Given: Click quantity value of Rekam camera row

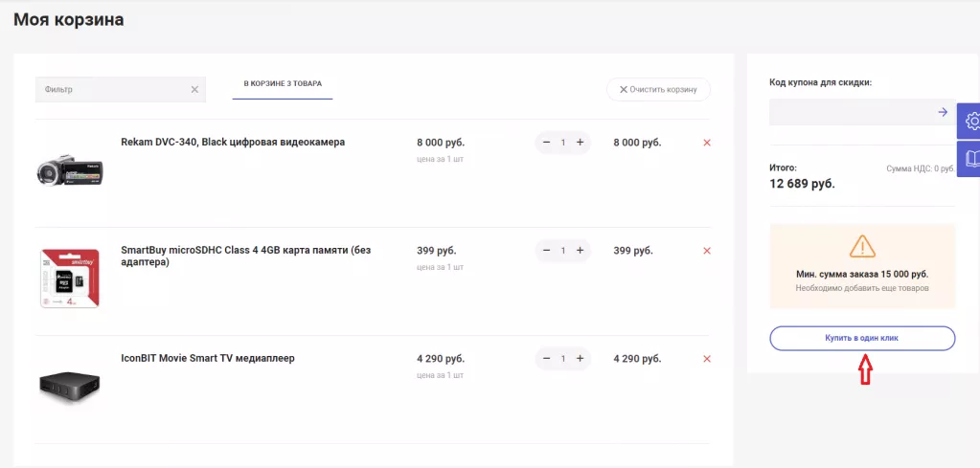Looking at the screenshot, I should point(563,143).
